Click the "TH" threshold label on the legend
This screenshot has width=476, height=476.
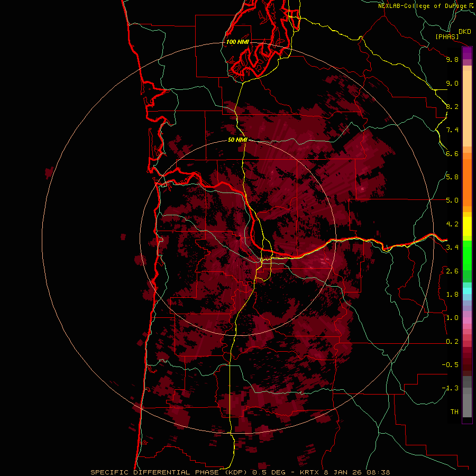[454, 412]
